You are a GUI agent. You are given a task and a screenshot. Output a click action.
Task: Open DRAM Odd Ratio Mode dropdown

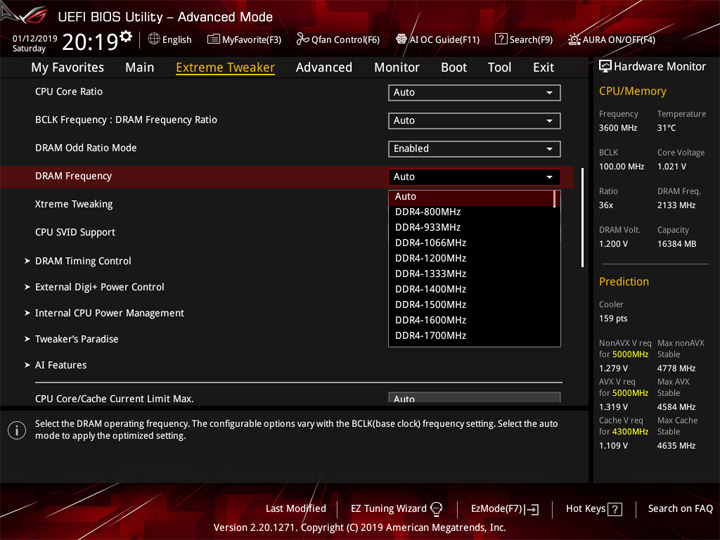(474, 148)
